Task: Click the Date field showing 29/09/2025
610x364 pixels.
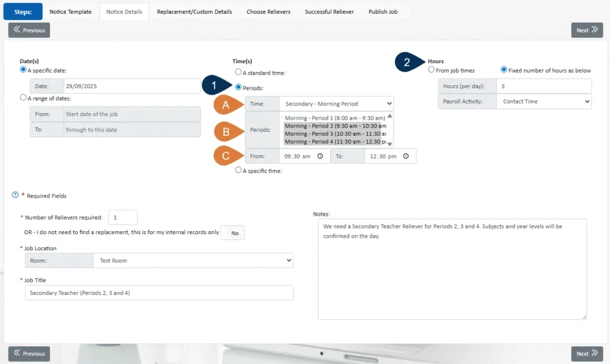Action: point(132,86)
